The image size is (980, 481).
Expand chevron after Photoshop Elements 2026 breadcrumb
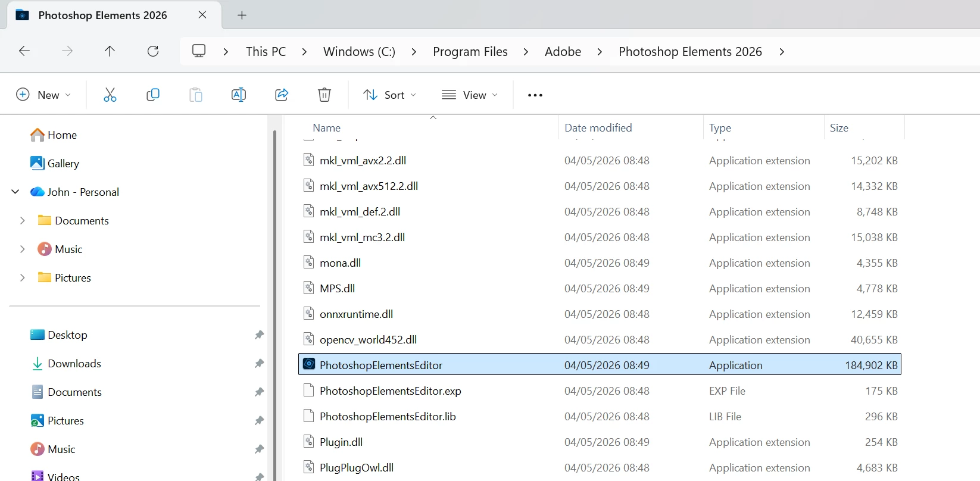click(x=782, y=52)
